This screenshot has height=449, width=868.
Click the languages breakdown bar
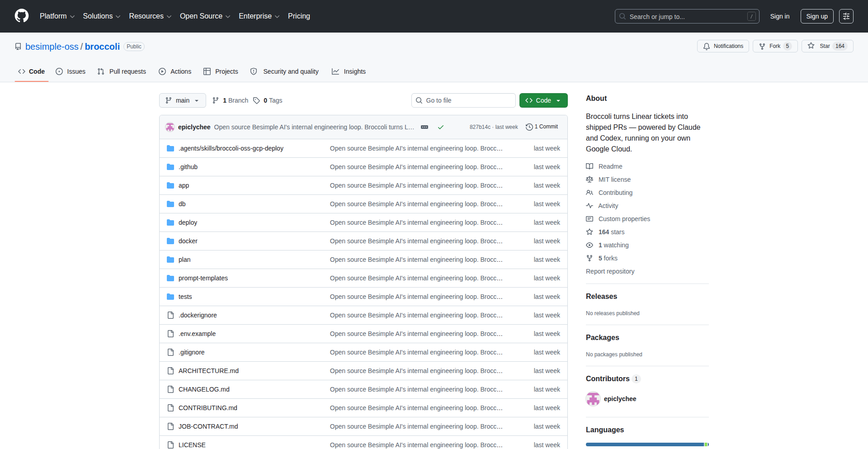click(646, 444)
